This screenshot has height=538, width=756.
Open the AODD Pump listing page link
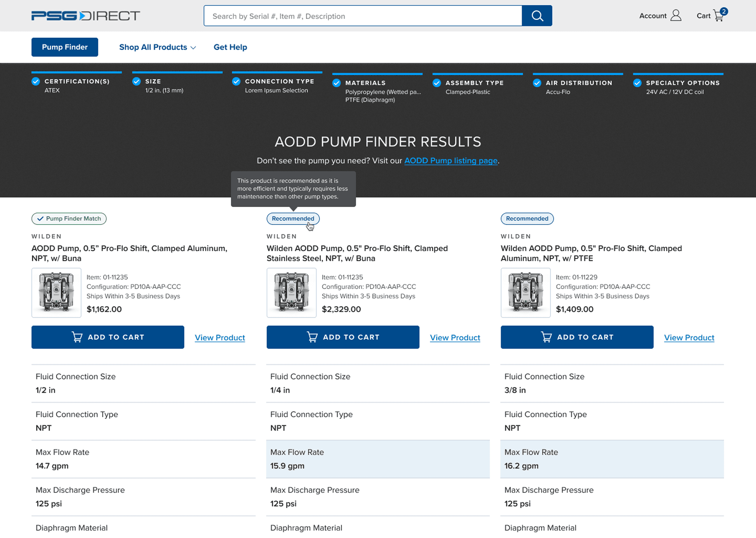(x=451, y=160)
